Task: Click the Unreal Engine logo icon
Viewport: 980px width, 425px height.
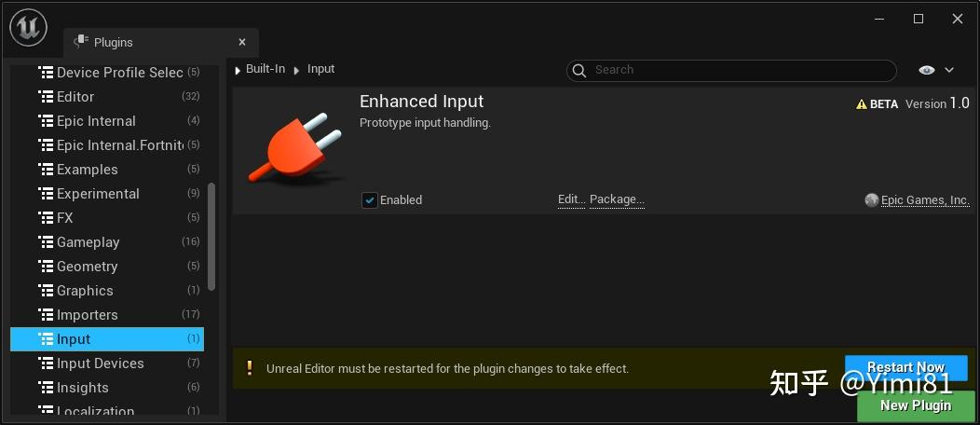Action: click(28, 28)
